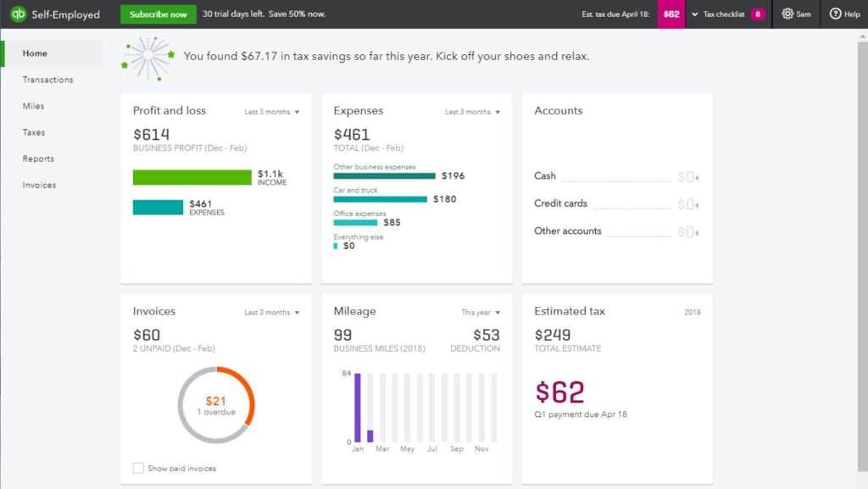Click the Subscribe now button
The width and height of the screenshot is (868, 489).
click(x=157, y=14)
